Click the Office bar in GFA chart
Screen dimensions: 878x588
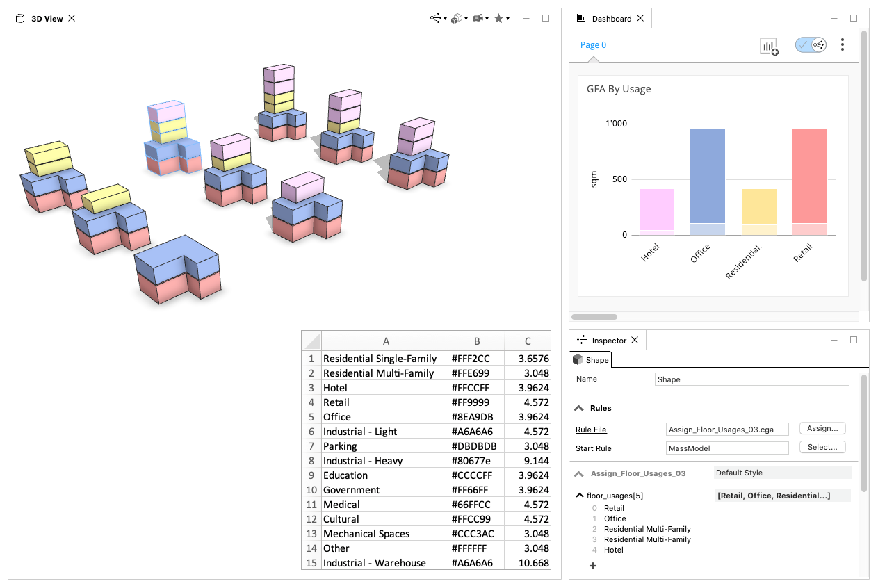coord(708,182)
